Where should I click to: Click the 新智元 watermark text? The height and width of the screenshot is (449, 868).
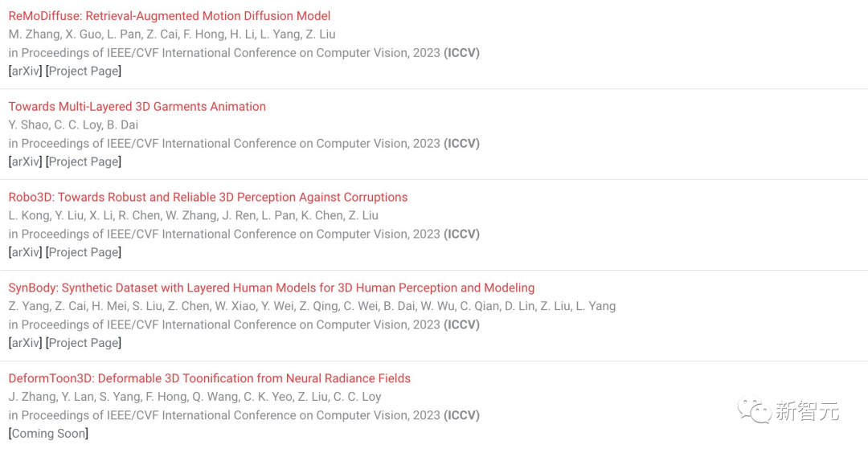click(807, 410)
